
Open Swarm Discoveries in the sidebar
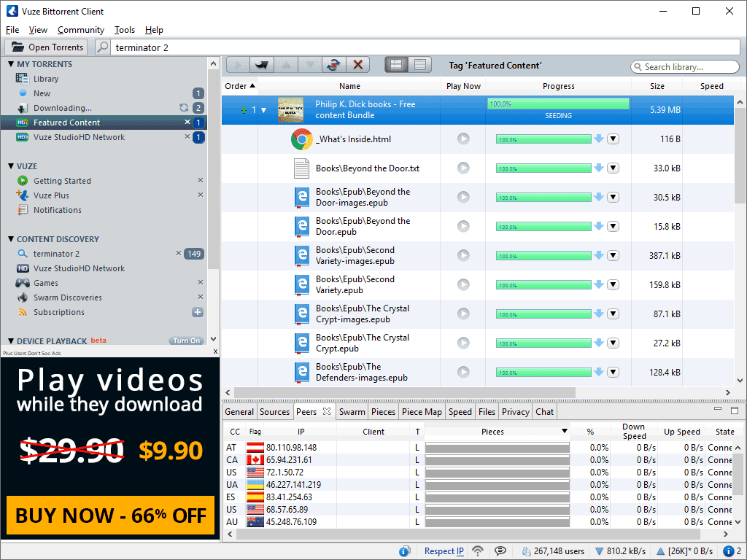click(68, 297)
